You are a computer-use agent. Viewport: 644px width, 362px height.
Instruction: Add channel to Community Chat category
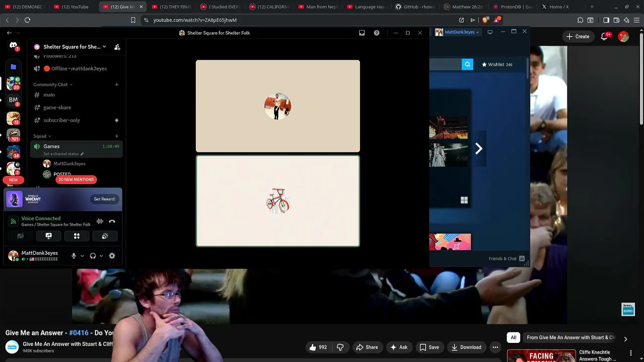(x=117, y=84)
